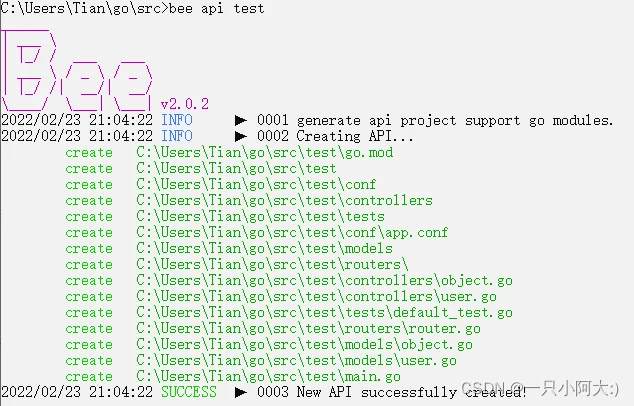Click the second blue INFO label
Image resolution: width=634 pixels, height=406 pixels.
tap(177, 136)
